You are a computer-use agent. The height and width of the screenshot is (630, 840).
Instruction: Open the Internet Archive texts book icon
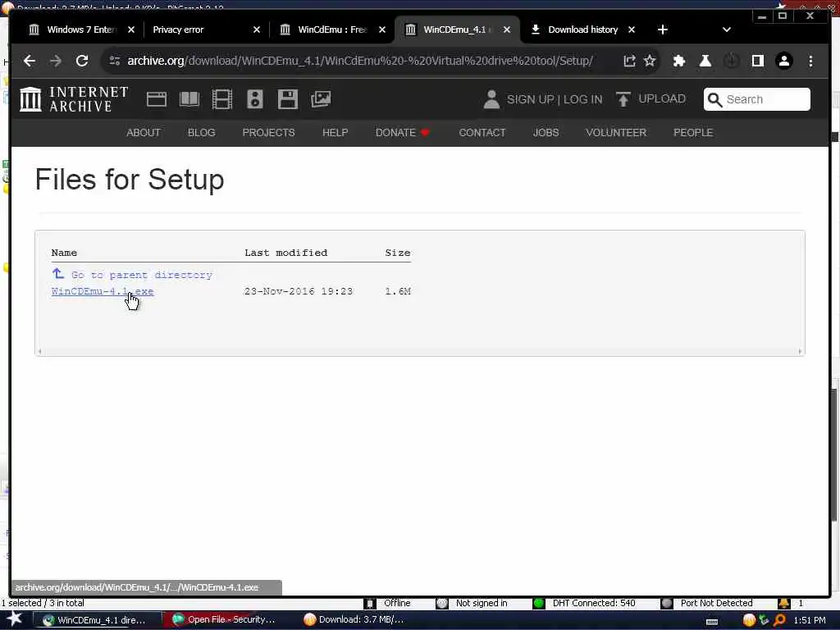tap(189, 99)
